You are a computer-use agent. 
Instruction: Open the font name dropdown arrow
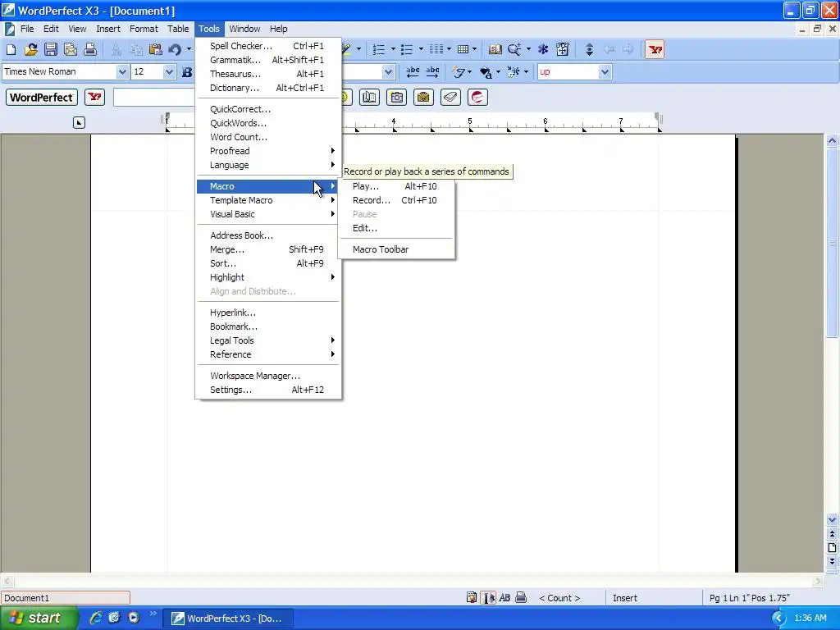(122, 72)
